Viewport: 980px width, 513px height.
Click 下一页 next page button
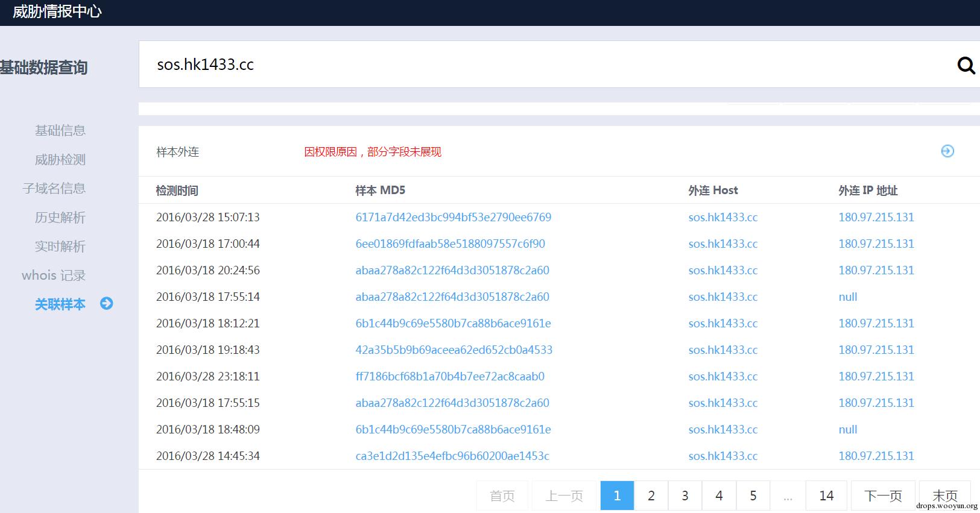pyautogui.click(x=883, y=496)
